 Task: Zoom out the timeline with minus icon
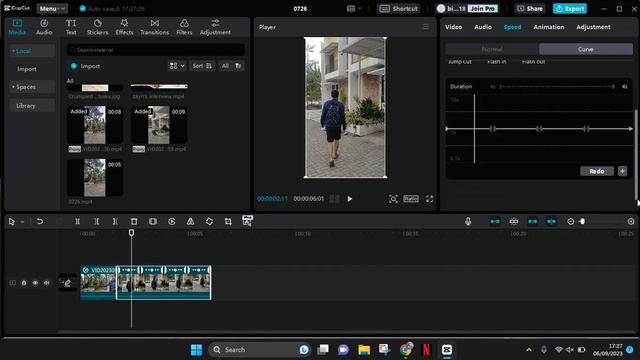point(571,221)
